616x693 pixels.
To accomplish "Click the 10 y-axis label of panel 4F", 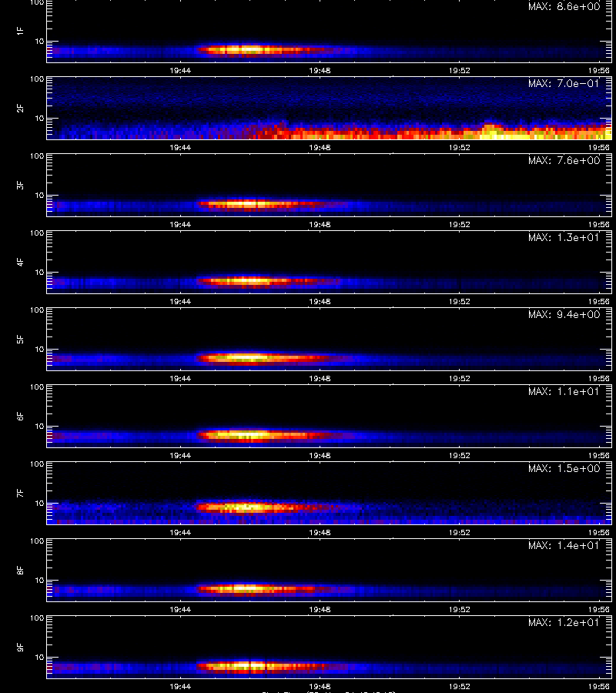I will [x=39, y=273].
